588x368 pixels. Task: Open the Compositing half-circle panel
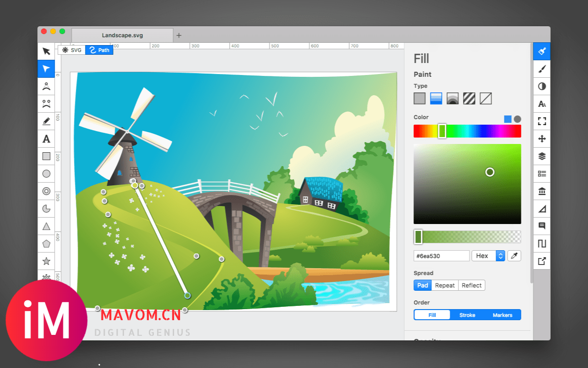tap(542, 86)
